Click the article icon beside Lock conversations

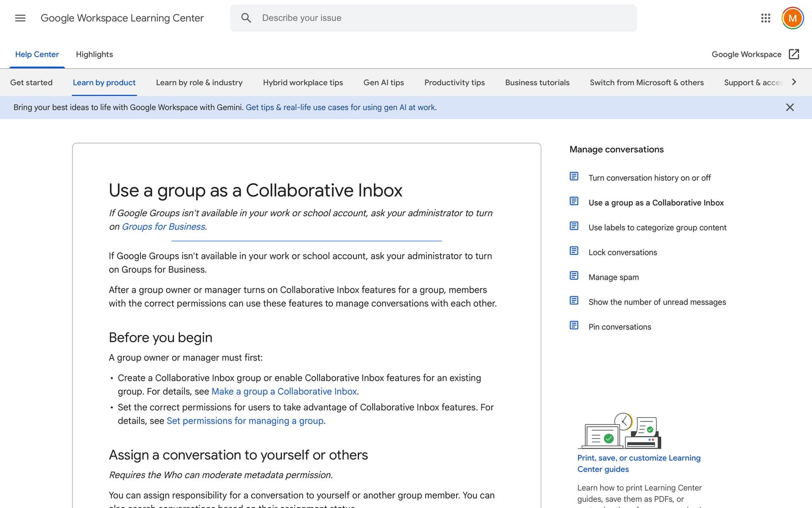(x=574, y=251)
